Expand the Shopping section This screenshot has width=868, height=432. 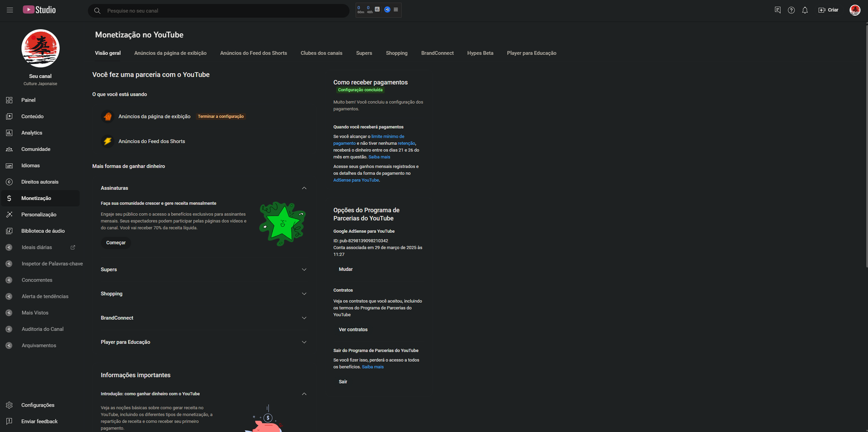coord(304,294)
